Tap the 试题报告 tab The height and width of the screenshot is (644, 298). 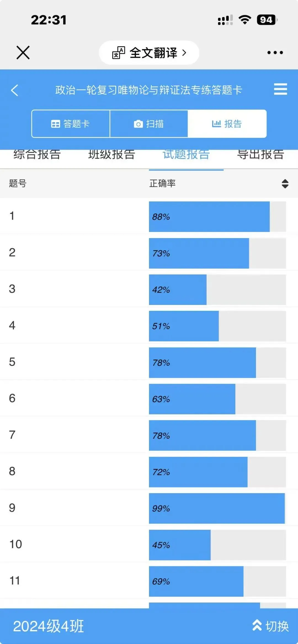(186, 155)
